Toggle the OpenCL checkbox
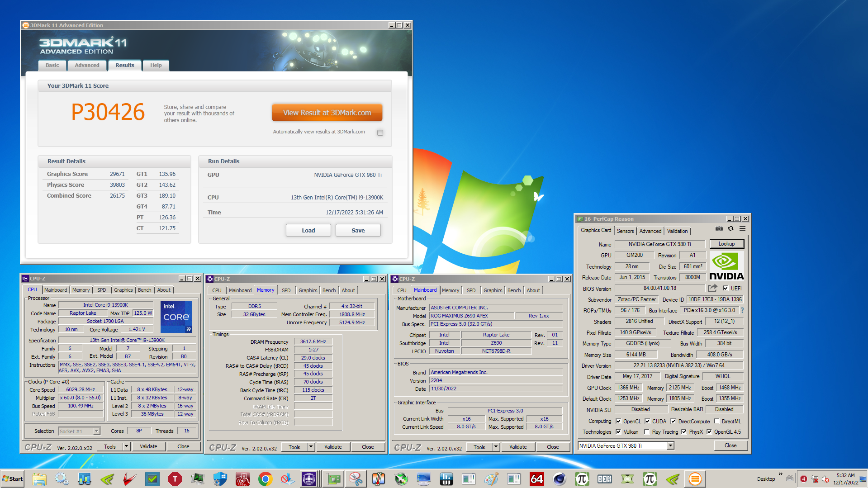The image size is (868, 488). [x=618, y=421]
